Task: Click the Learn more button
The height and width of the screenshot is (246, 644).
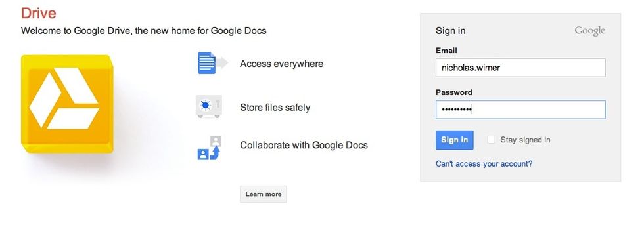Action: pyautogui.click(x=264, y=194)
